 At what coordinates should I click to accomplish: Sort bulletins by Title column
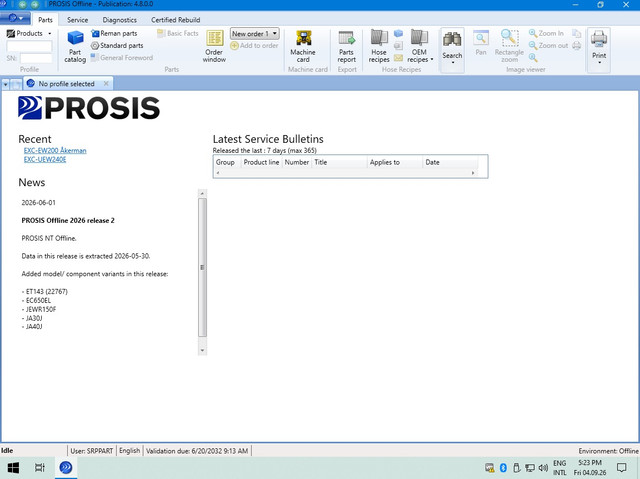coord(340,162)
